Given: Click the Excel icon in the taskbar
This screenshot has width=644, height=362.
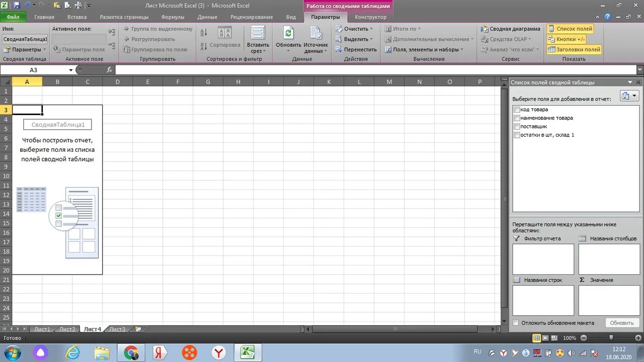Looking at the screenshot, I should click(248, 352).
